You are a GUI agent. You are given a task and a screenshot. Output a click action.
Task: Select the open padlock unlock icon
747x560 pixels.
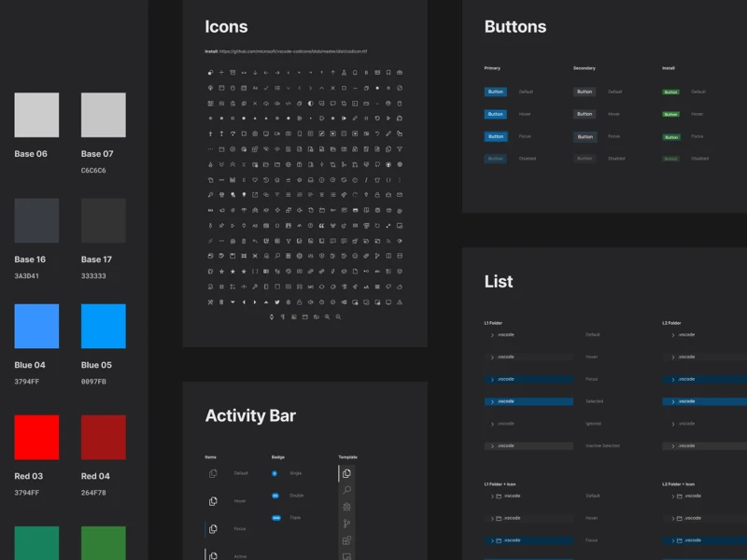[x=299, y=301]
